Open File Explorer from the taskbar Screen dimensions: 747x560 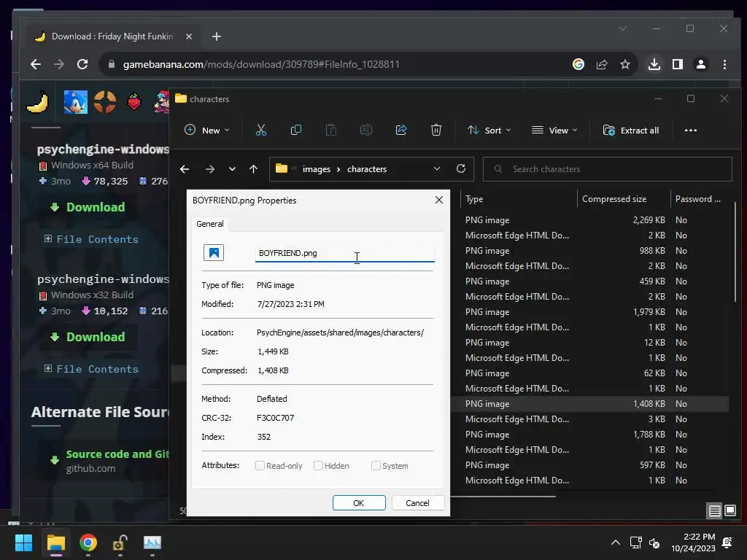click(x=55, y=542)
